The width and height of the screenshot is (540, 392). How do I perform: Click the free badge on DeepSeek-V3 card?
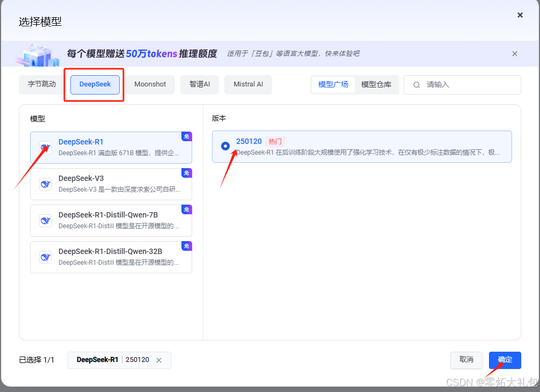click(187, 173)
